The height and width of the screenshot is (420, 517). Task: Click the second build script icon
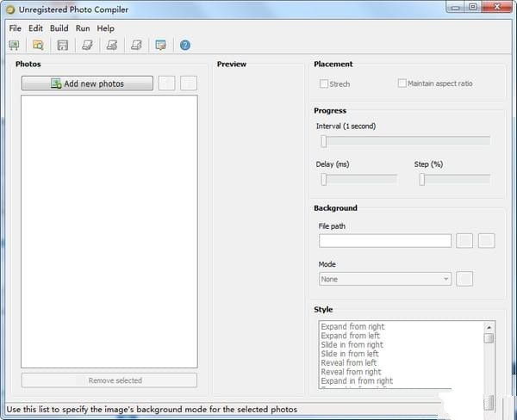coord(111,46)
